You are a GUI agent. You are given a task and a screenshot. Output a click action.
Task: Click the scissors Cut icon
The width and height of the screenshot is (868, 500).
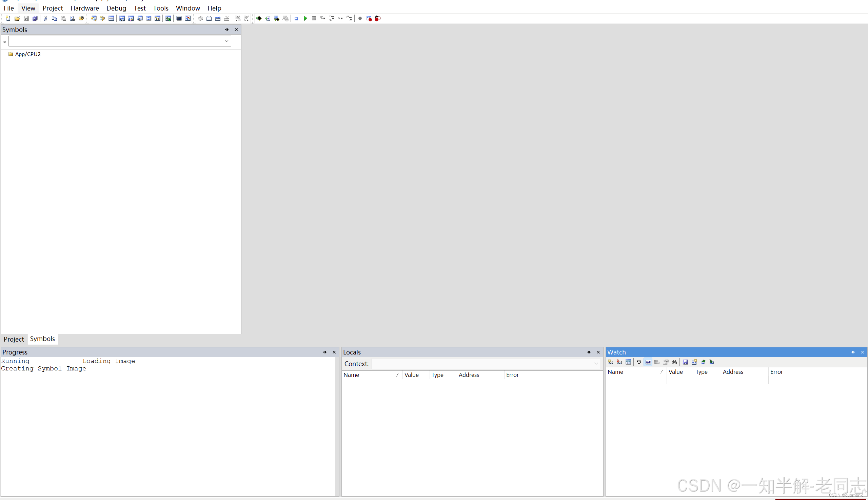tap(45, 19)
